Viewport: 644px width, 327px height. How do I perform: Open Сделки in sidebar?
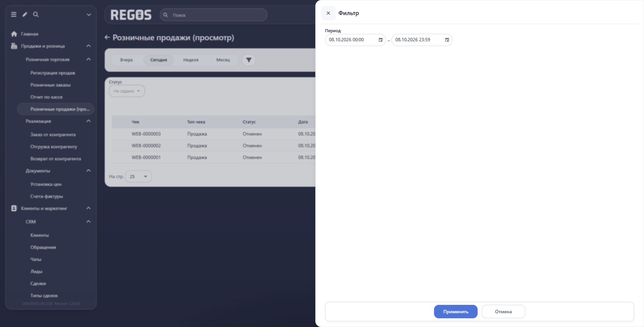click(x=38, y=283)
